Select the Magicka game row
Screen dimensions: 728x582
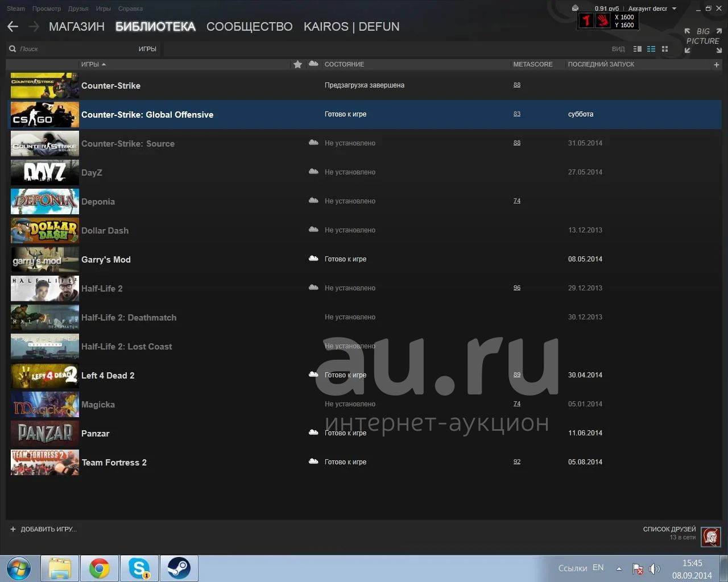point(364,404)
